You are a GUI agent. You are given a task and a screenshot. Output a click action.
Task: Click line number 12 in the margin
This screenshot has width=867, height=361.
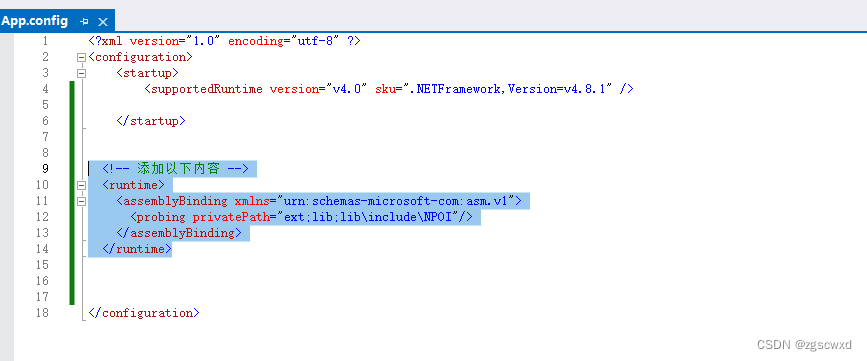click(x=42, y=217)
